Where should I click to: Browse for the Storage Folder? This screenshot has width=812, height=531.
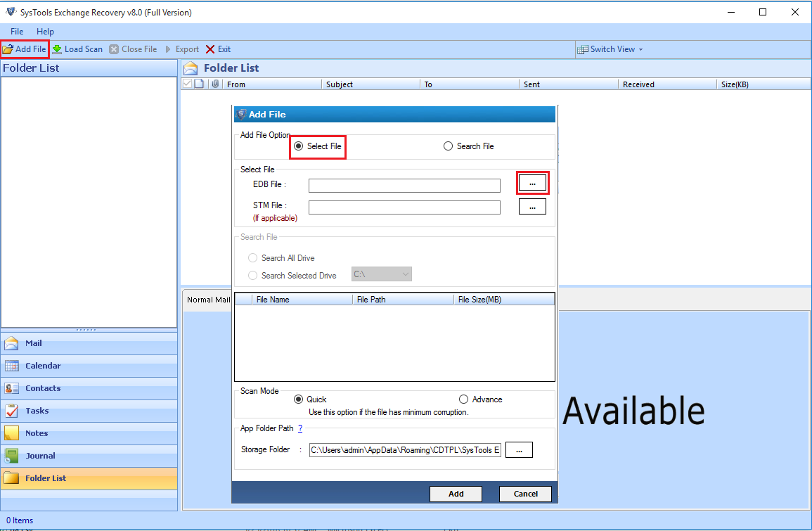click(x=519, y=450)
